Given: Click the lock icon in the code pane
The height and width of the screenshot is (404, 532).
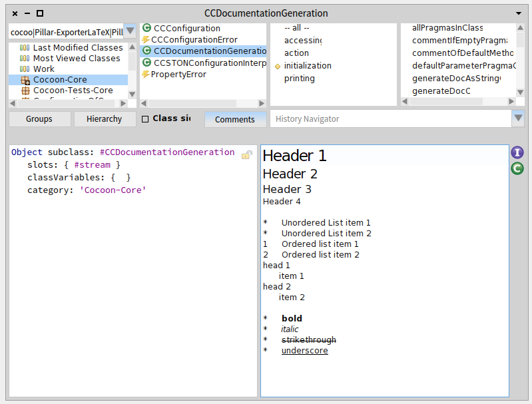Looking at the screenshot, I should tap(246, 154).
